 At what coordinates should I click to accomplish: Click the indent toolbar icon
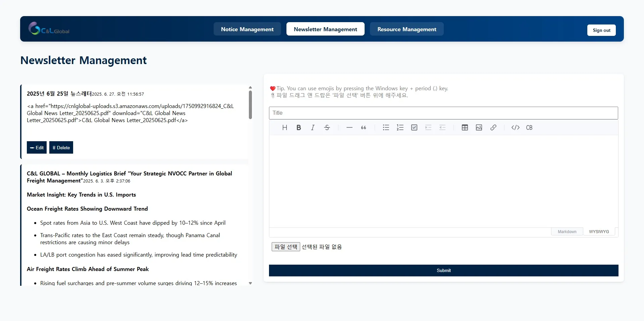click(x=428, y=127)
